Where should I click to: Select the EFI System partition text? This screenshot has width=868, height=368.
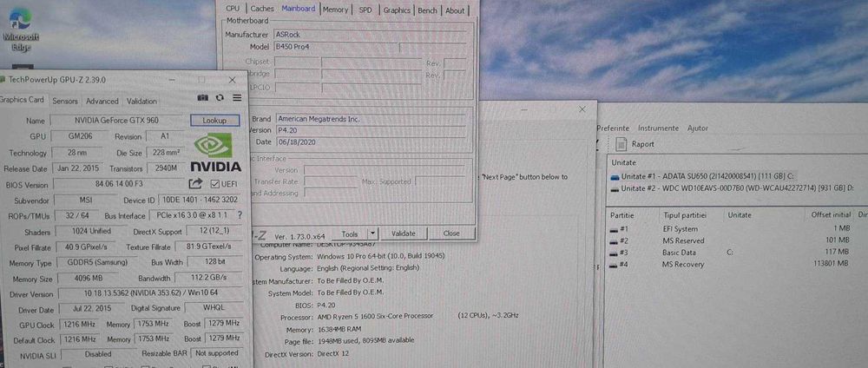[x=680, y=229]
